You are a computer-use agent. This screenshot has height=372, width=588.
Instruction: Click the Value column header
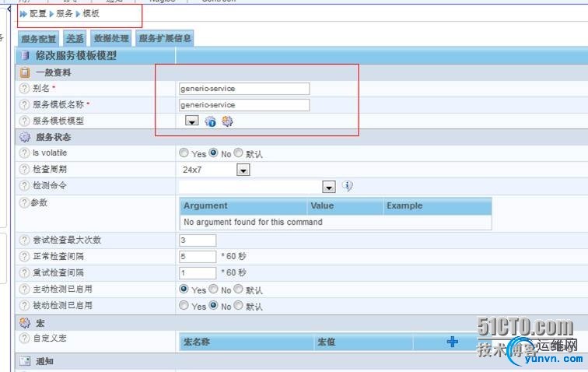[x=345, y=205]
